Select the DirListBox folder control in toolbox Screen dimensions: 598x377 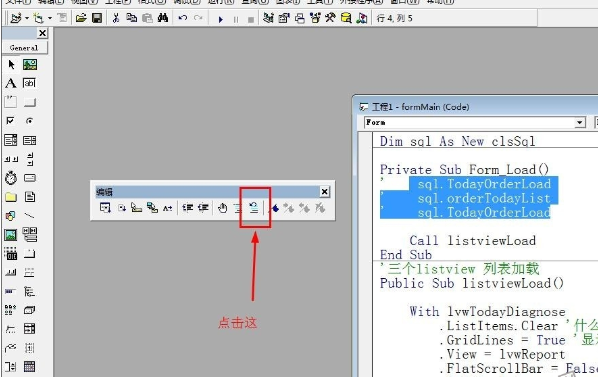coord(11,197)
